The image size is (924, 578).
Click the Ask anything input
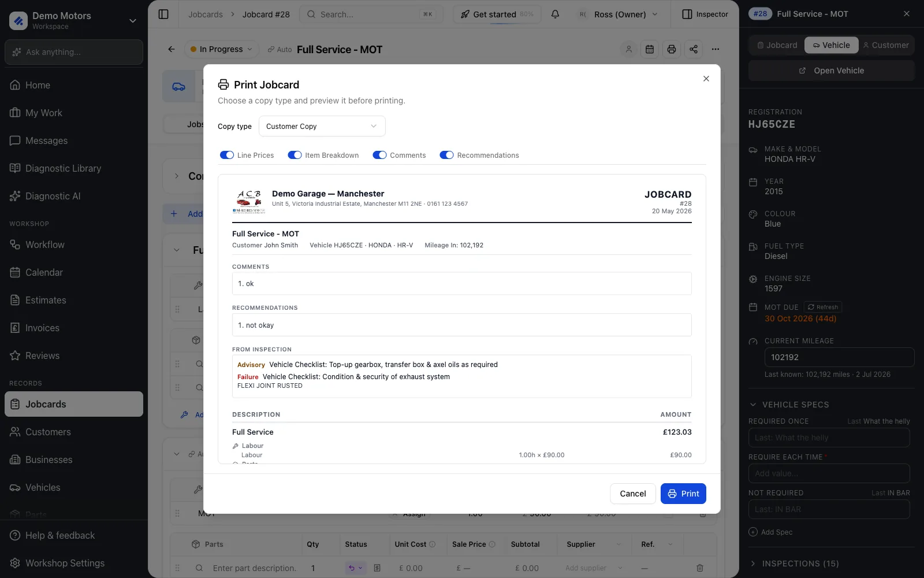(x=74, y=52)
